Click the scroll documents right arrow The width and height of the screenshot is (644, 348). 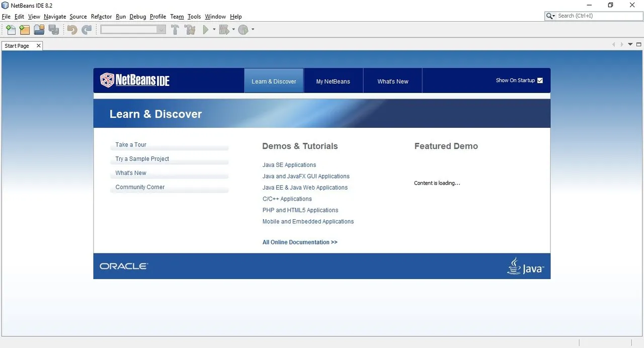(x=622, y=45)
